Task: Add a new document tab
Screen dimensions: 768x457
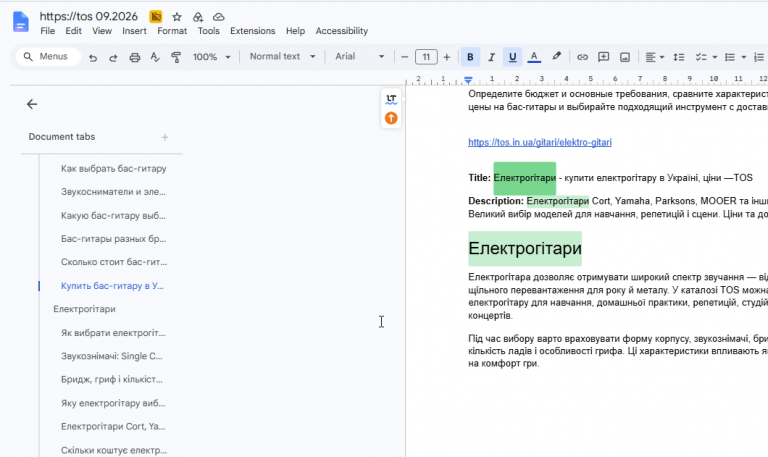Action: pos(165,137)
